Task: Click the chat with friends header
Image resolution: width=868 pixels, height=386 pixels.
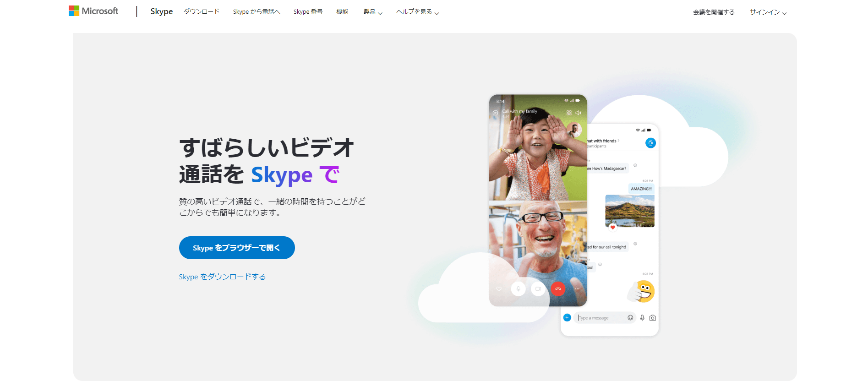Action: (603, 141)
